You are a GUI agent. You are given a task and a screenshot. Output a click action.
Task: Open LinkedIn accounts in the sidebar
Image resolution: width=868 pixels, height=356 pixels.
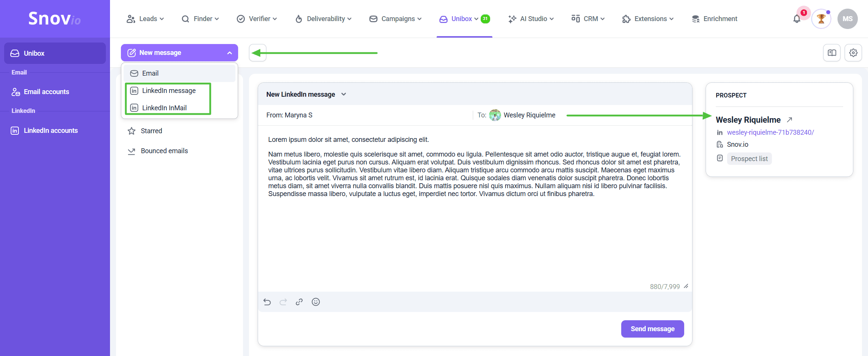pyautogui.click(x=50, y=131)
